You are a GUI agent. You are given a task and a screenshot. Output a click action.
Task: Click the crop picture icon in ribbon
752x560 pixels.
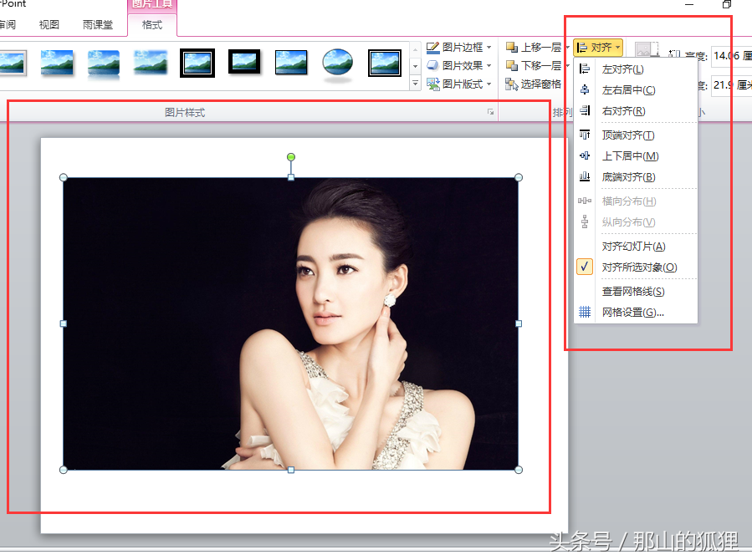pyautogui.click(x=647, y=49)
